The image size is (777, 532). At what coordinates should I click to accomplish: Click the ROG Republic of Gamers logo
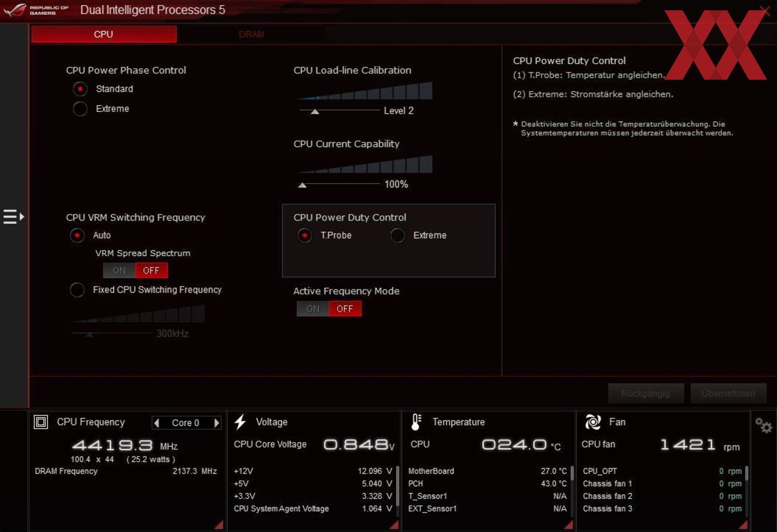[x=37, y=10]
